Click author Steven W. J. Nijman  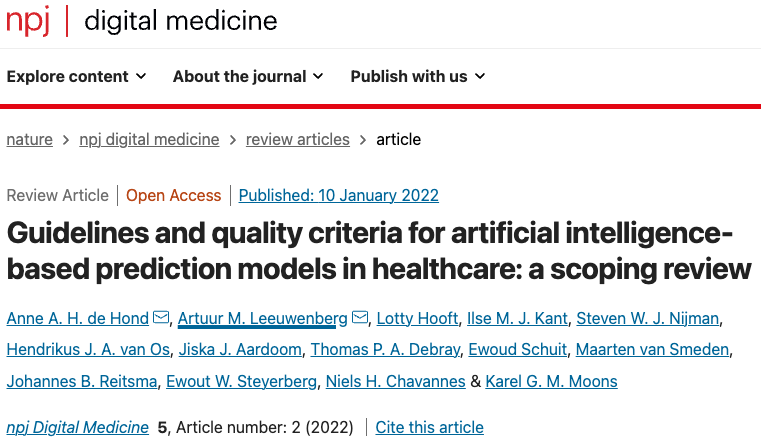(649, 319)
